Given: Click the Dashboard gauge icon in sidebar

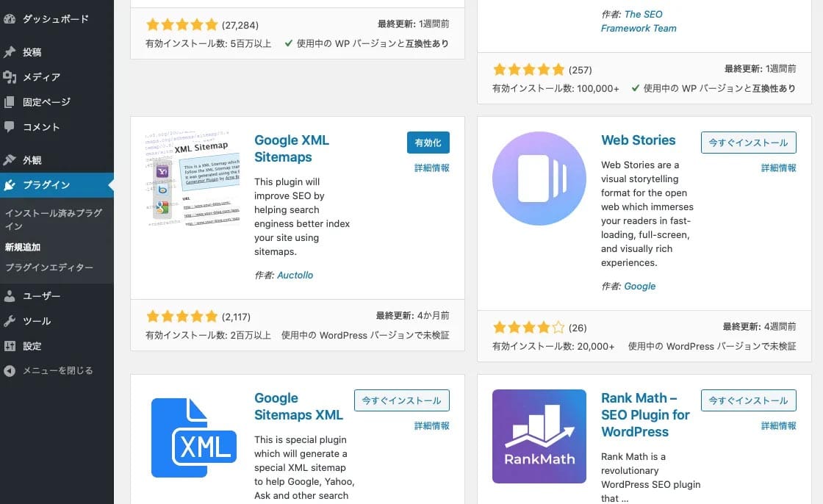Looking at the screenshot, I should (10, 18).
